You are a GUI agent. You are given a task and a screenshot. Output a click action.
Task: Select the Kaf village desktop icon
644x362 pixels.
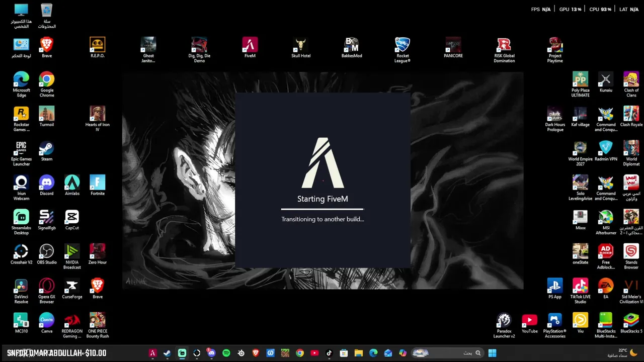pos(580,117)
